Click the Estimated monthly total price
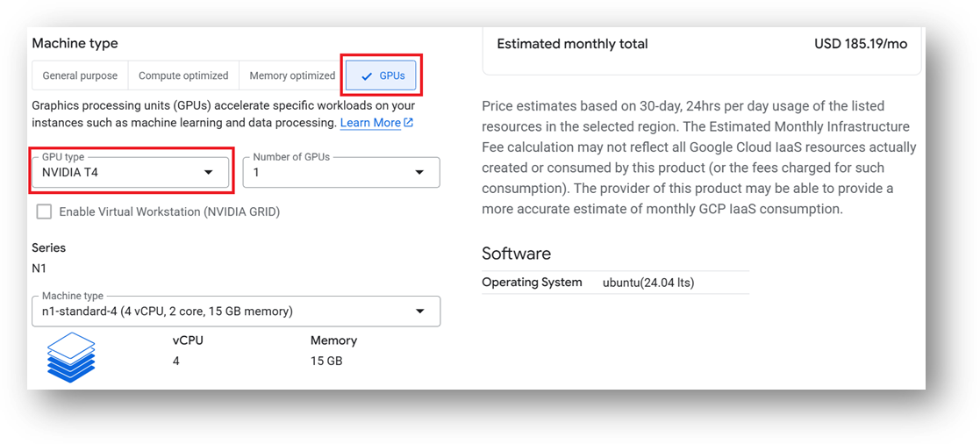980x444 pixels. [x=861, y=44]
